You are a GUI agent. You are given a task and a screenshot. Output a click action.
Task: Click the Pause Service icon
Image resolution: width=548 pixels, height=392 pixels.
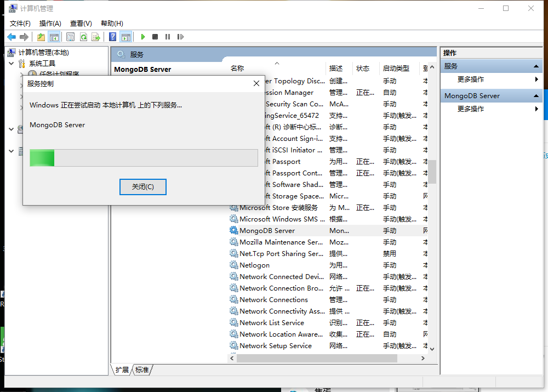(168, 37)
